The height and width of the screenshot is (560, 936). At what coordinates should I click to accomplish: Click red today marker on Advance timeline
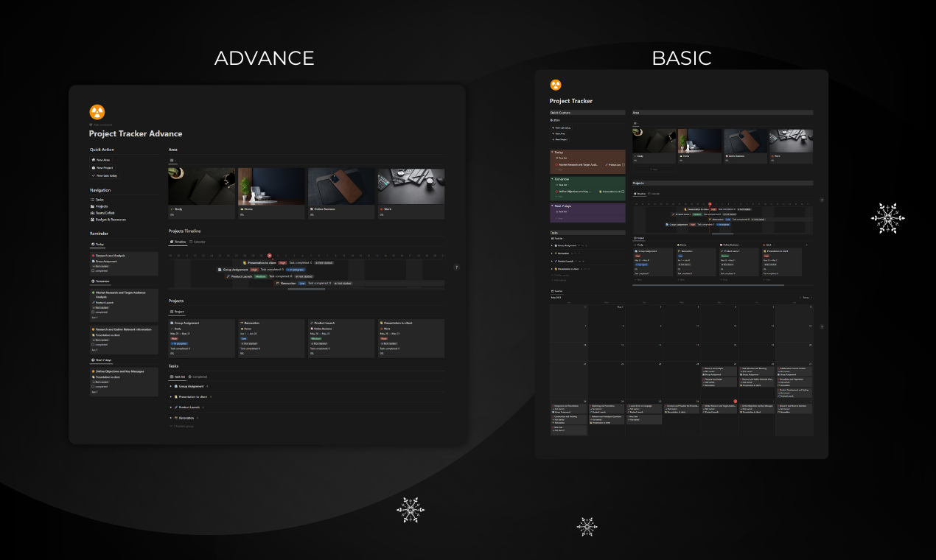point(270,256)
